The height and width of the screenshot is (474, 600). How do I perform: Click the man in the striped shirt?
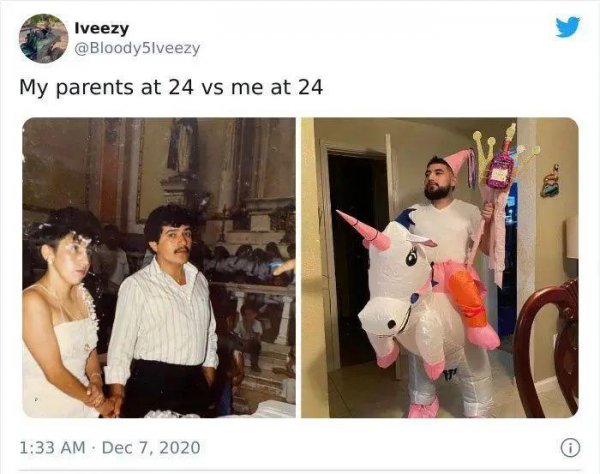(x=164, y=310)
